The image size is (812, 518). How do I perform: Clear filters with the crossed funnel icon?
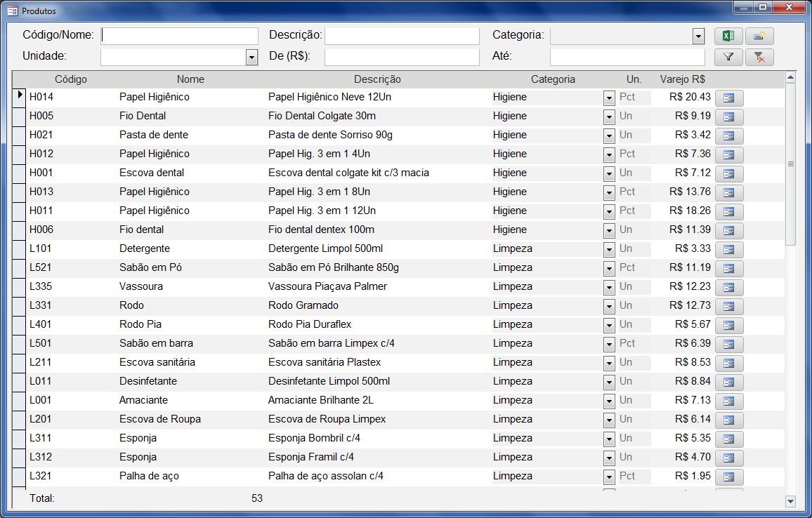[x=759, y=57]
